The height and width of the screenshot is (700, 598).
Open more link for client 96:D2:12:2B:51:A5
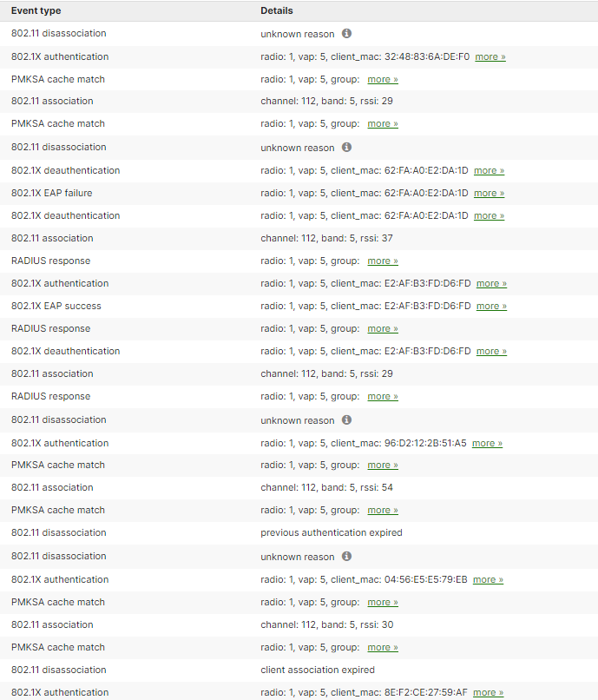pyautogui.click(x=487, y=444)
